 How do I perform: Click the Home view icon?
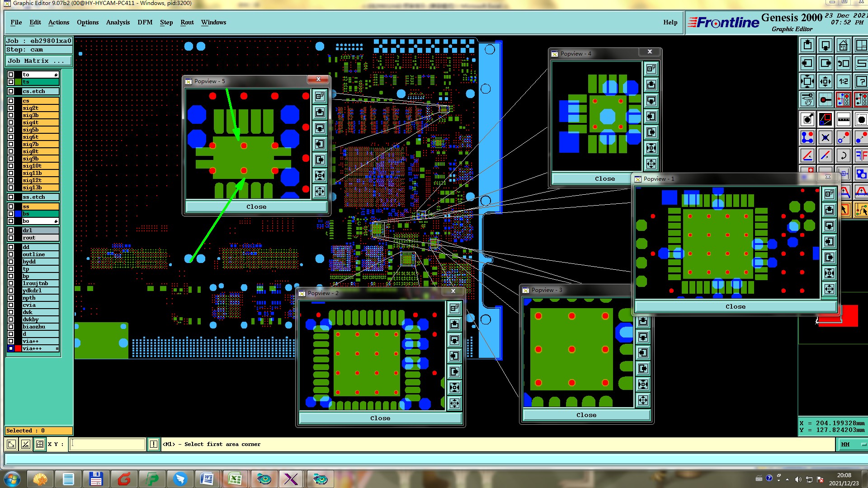[x=843, y=46]
